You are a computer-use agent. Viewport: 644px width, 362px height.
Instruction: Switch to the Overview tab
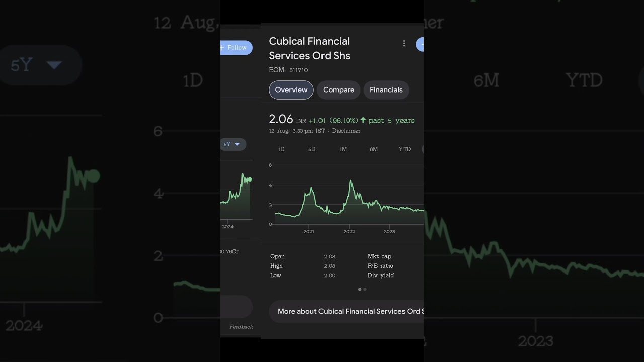[291, 90]
